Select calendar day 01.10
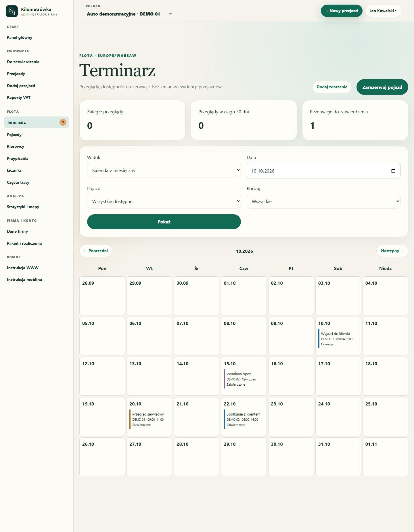 (244, 296)
